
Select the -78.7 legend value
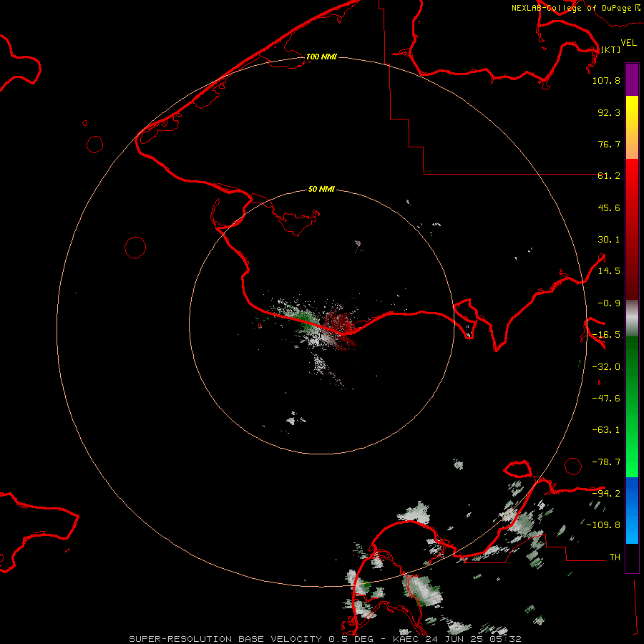[x=606, y=462]
